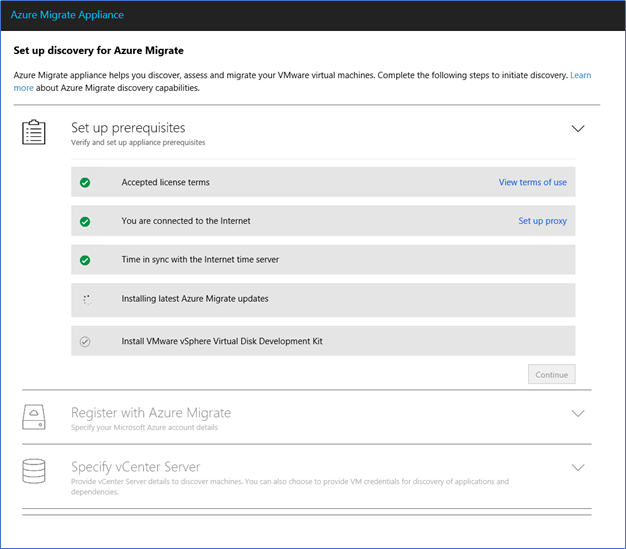Click green check beside Time in sync

coord(85,260)
